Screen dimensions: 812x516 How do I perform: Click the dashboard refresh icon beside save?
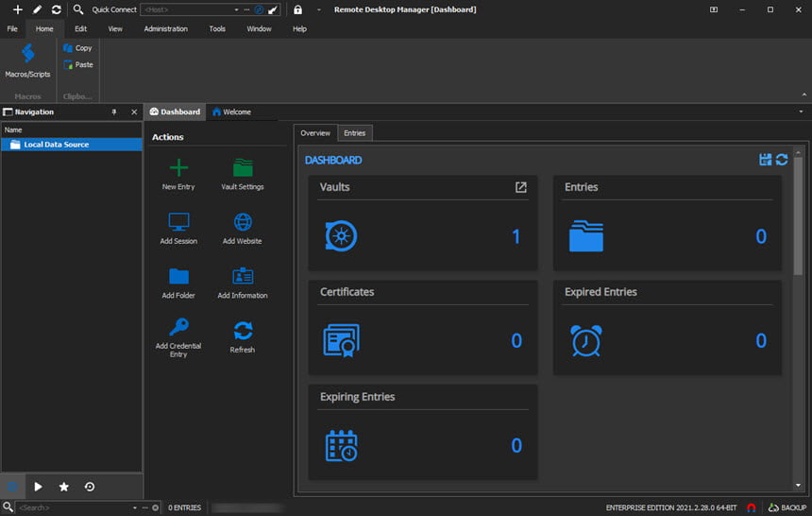tap(782, 160)
